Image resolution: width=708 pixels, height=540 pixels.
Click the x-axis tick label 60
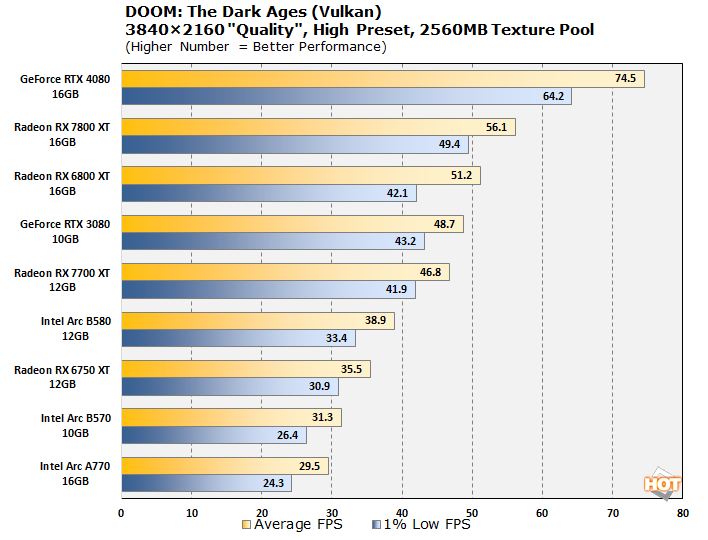click(x=542, y=513)
